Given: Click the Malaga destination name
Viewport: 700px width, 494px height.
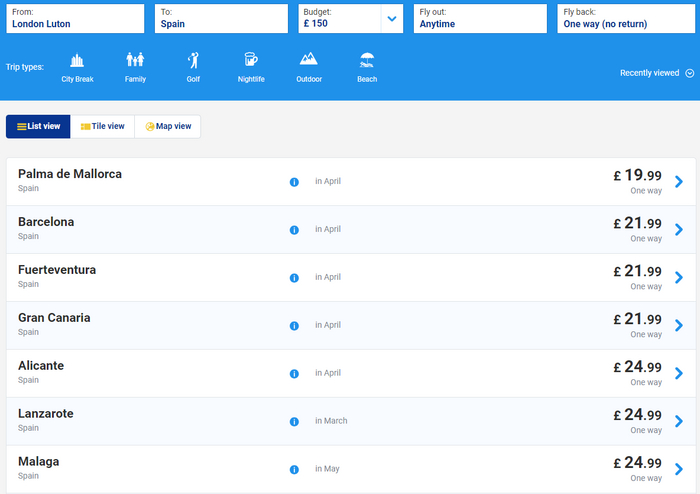Looking at the screenshot, I should pos(39,461).
